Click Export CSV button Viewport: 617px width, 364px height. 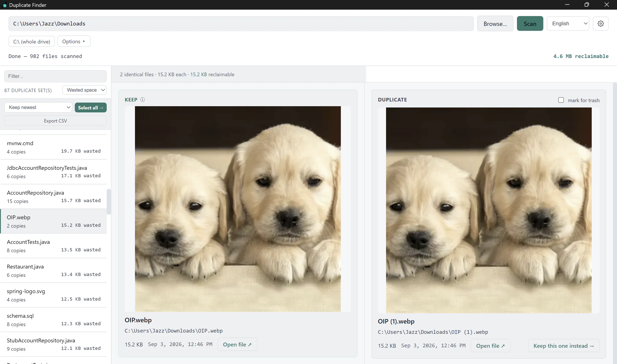[55, 121]
